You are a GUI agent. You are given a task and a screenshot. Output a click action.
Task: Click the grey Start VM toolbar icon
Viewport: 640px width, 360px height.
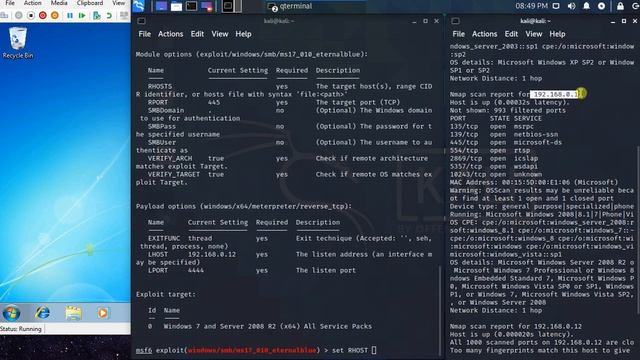coord(19,16)
